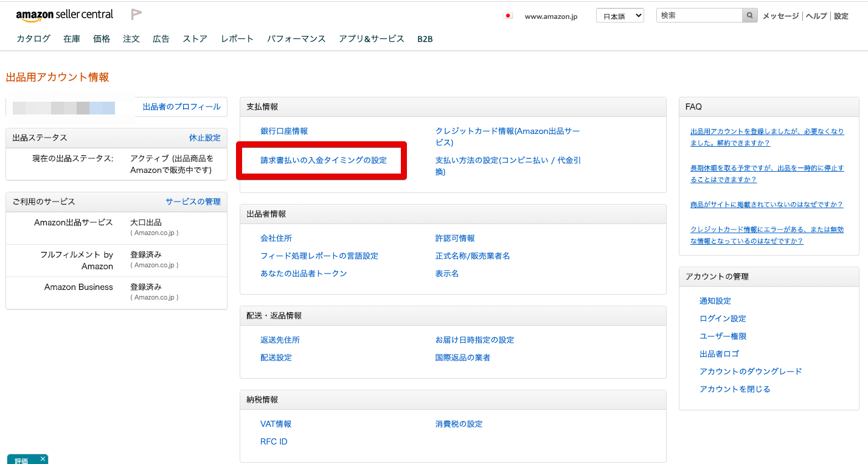Open 返送先住所 link
Viewport: 868px width, 464px height.
click(280, 340)
